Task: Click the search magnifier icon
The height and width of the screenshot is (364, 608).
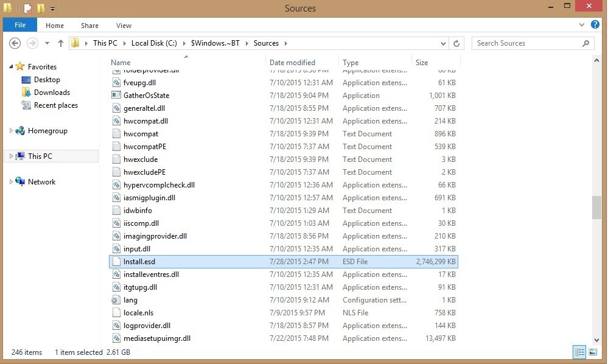Action: (586, 43)
